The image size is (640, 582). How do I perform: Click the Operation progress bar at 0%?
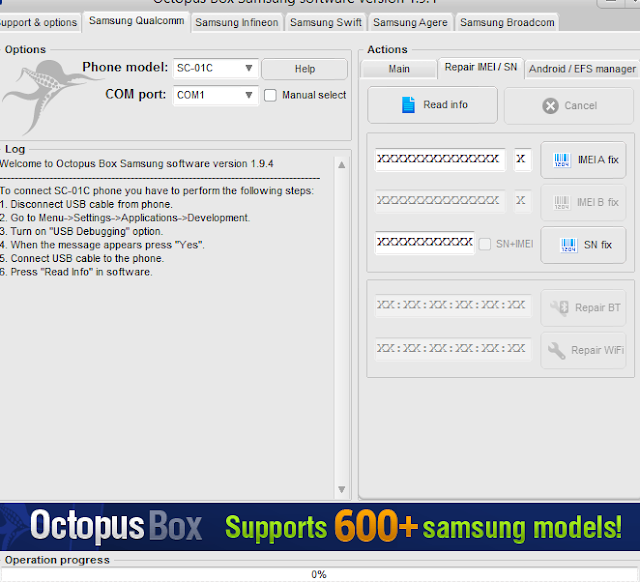(x=319, y=574)
